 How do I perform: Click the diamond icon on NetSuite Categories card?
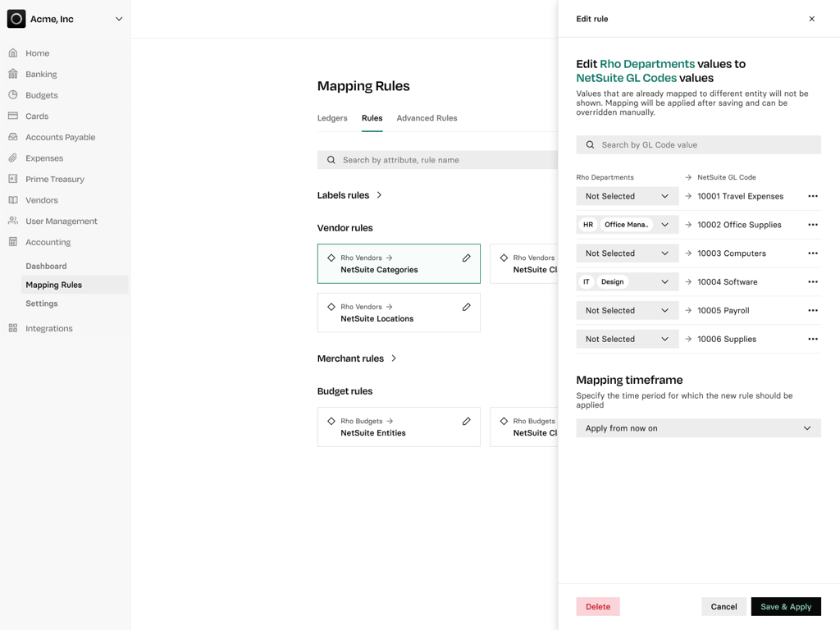click(331, 258)
